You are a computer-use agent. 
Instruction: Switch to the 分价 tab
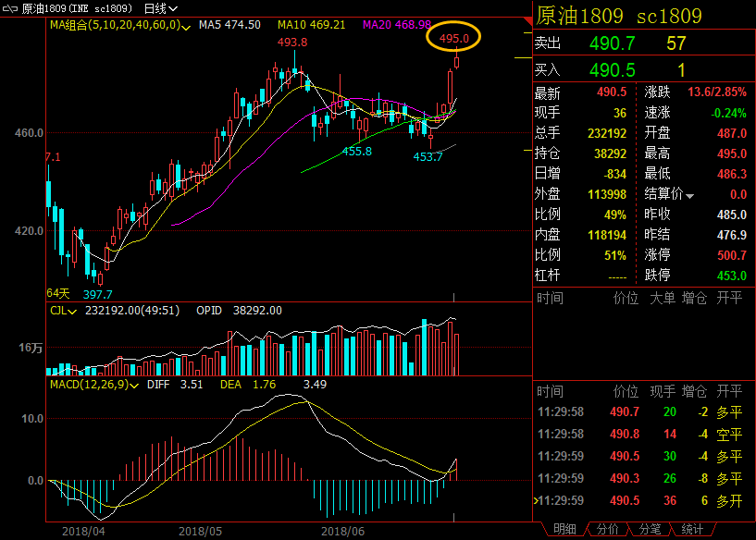pyautogui.click(x=607, y=529)
